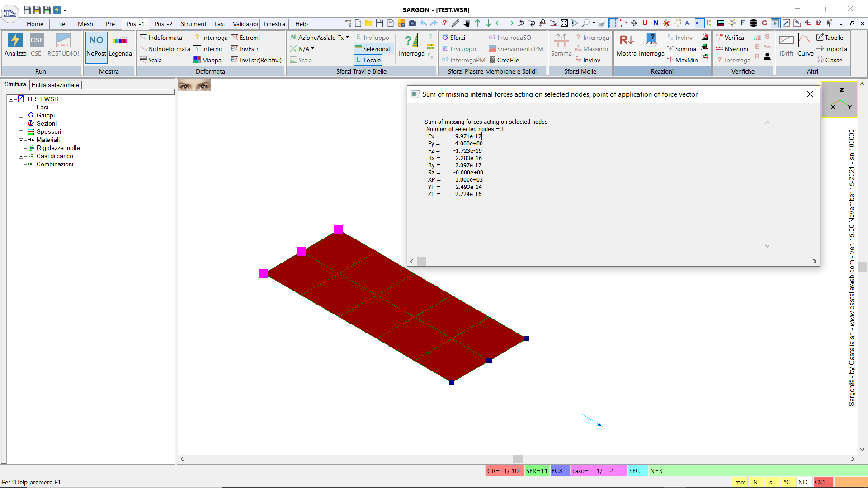Click the undo arrow in toolbar
Screen dimensions: 868x488
point(423,23)
